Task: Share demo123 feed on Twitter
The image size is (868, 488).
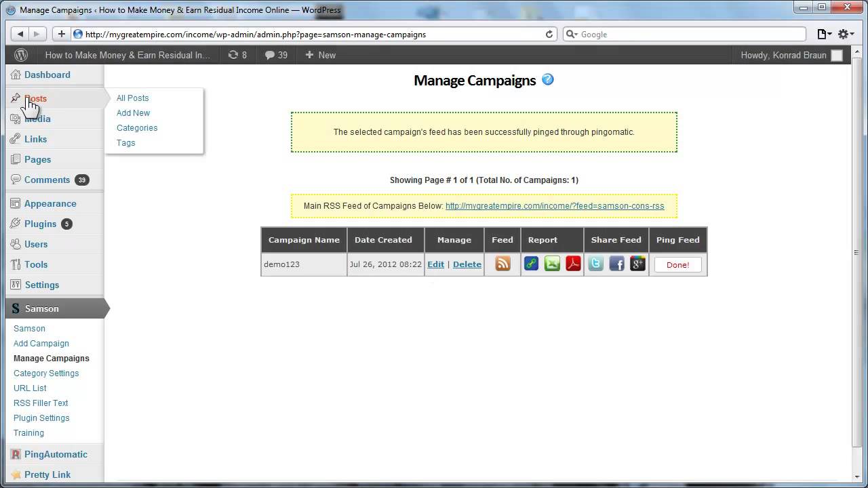Action: click(595, 264)
